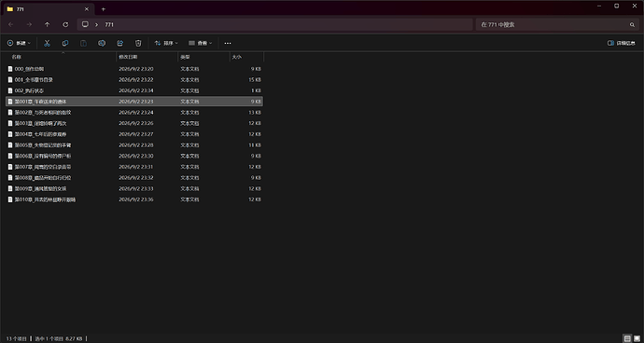Viewport: 644px width, 343px height.
Task: Click the Share toolbar icon
Action: pos(119,43)
